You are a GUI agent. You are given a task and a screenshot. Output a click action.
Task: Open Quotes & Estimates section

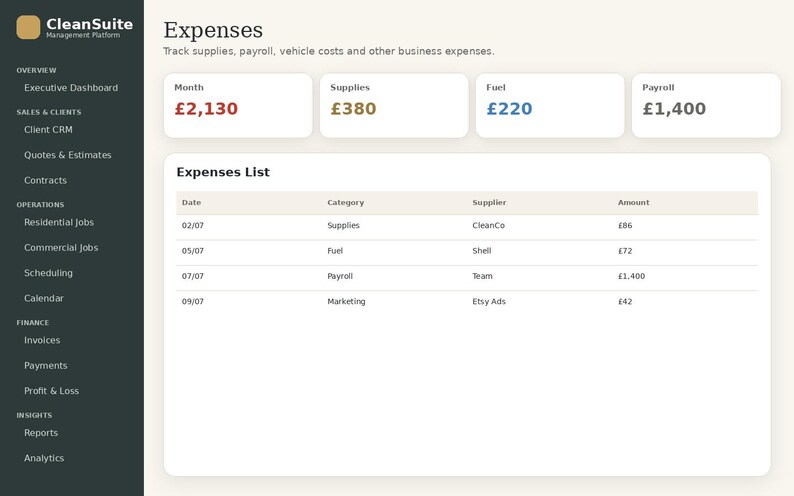coord(67,155)
